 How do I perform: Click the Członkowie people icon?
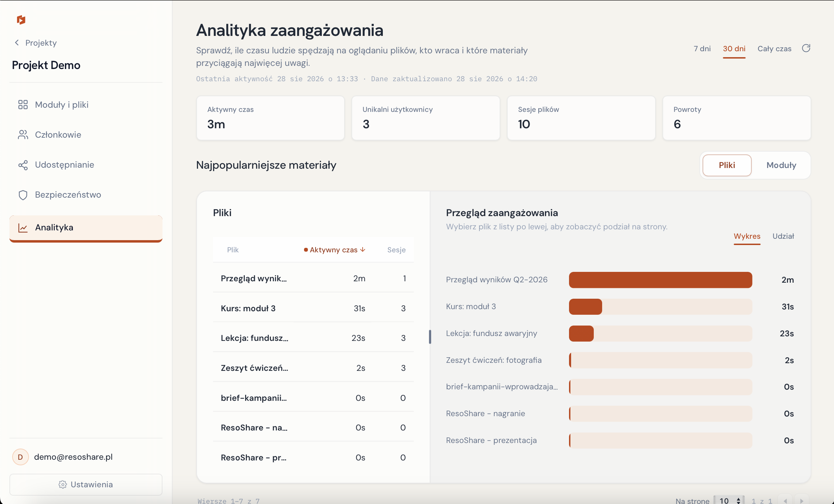coord(23,135)
